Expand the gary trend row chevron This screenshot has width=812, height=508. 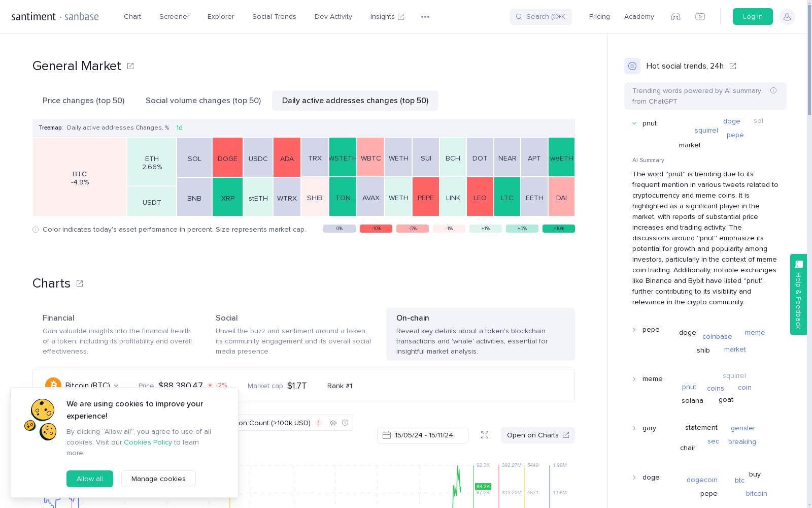click(634, 428)
